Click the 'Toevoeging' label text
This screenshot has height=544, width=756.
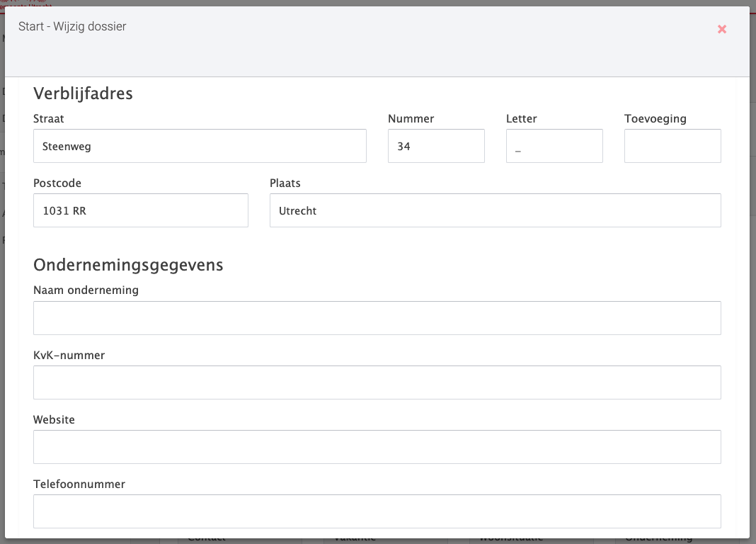click(x=655, y=119)
